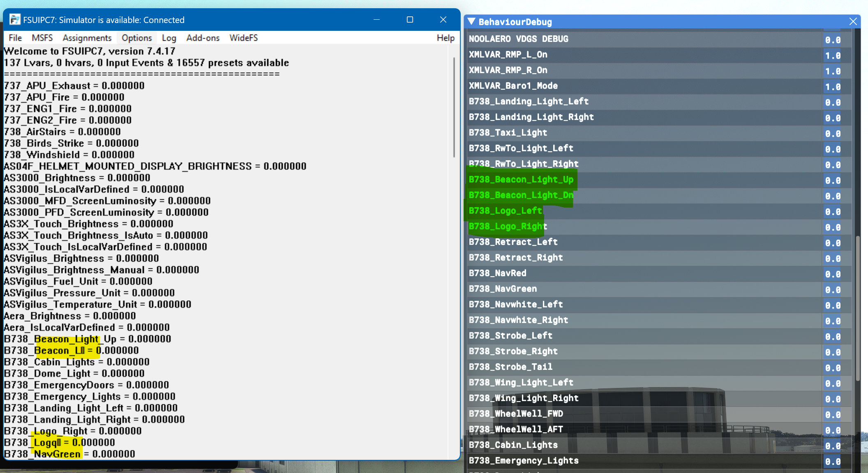Select the B738_Strobe_Right row
The image size is (868, 473).
[660, 351]
